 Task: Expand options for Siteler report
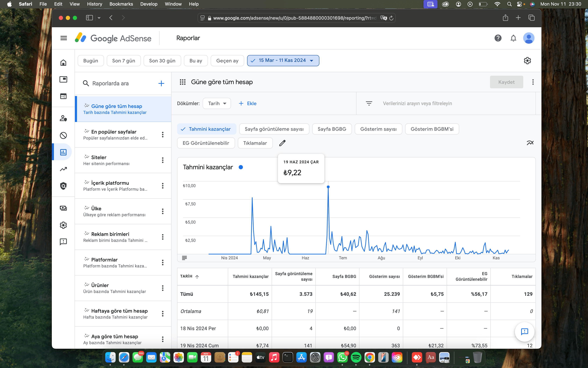point(163,160)
